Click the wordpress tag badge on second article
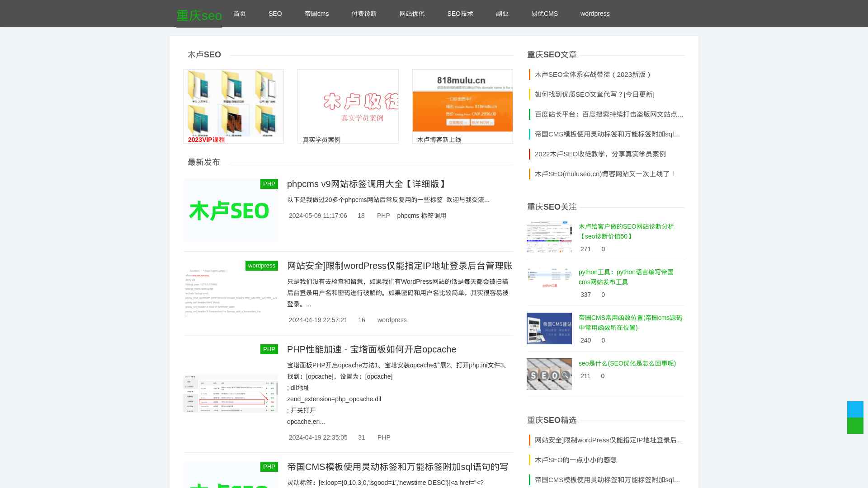The width and height of the screenshot is (868, 488). click(262, 266)
